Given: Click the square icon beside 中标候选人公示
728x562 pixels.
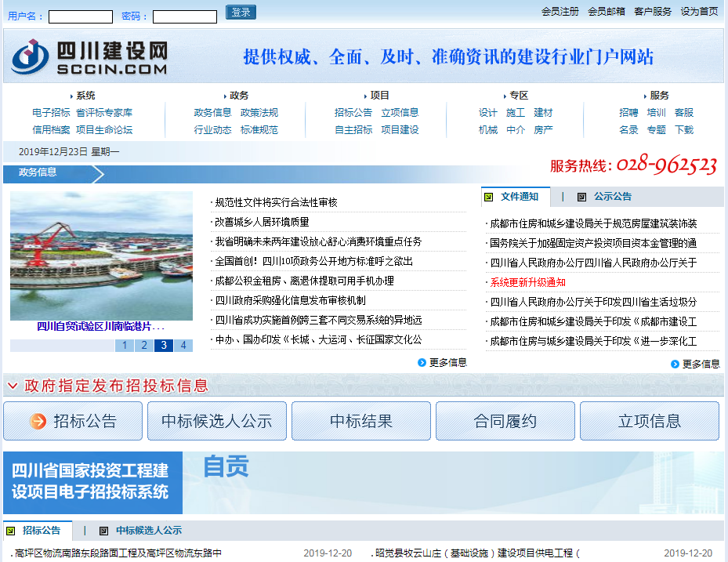Looking at the screenshot, I should (x=102, y=530).
